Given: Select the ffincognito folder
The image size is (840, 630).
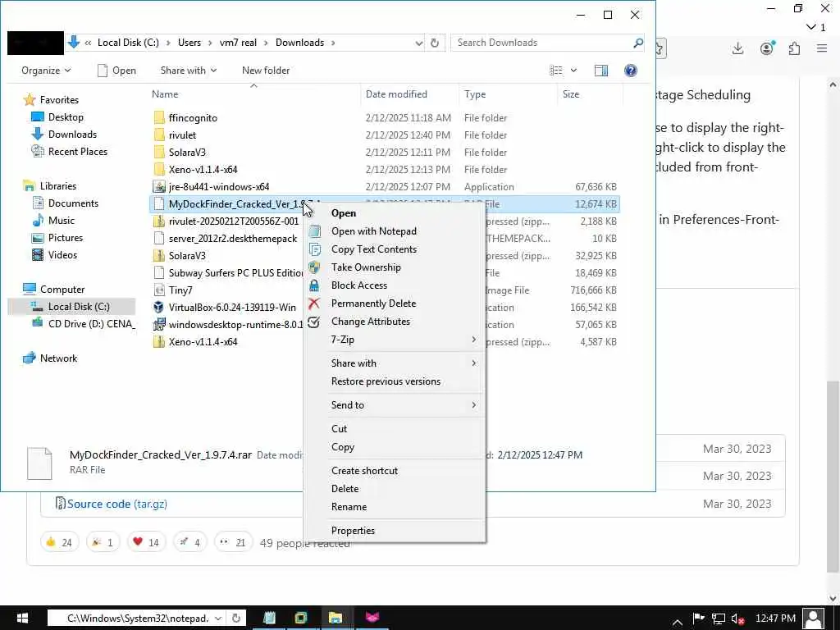Looking at the screenshot, I should tap(193, 118).
